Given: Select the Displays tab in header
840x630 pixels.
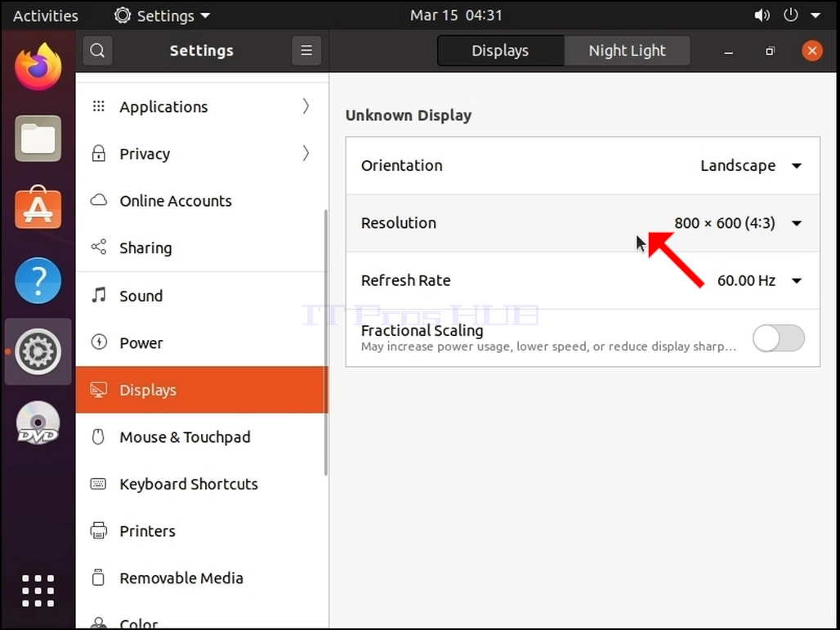Looking at the screenshot, I should 500,51.
